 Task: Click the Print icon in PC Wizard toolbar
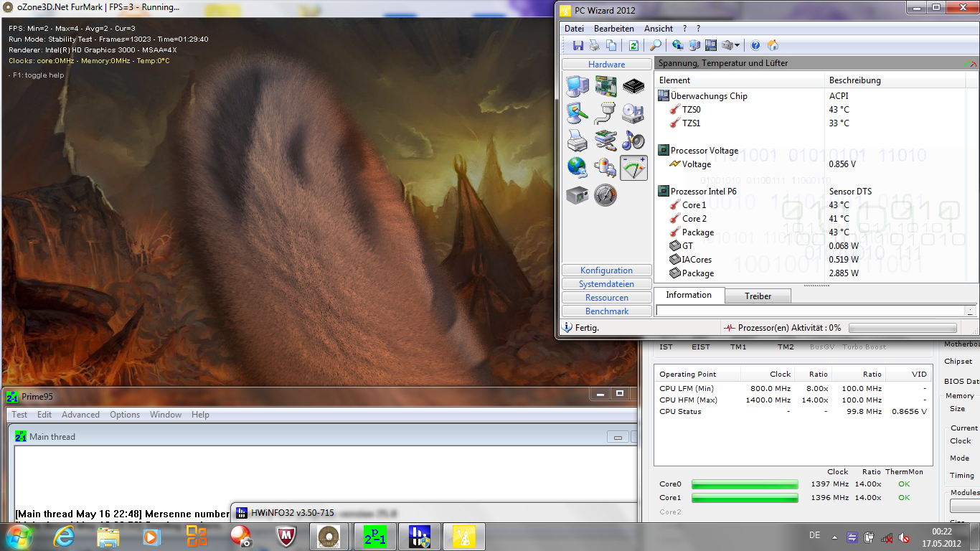click(x=595, y=45)
